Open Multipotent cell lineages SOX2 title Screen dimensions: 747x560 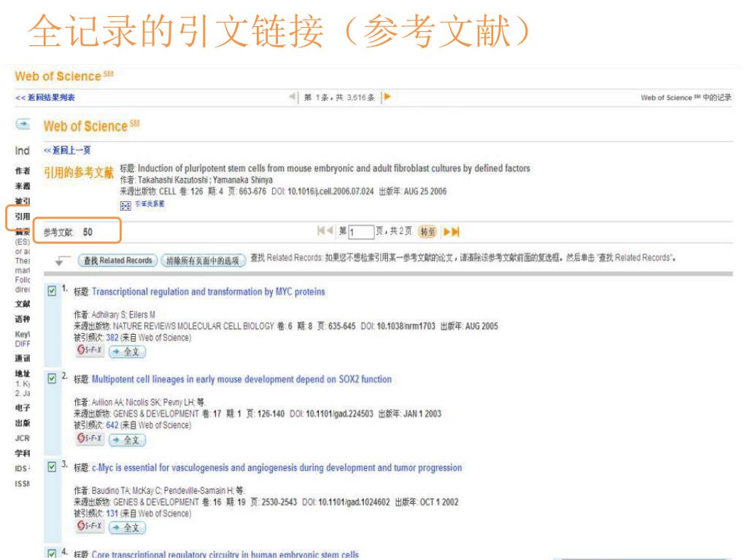click(x=241, y=379)
